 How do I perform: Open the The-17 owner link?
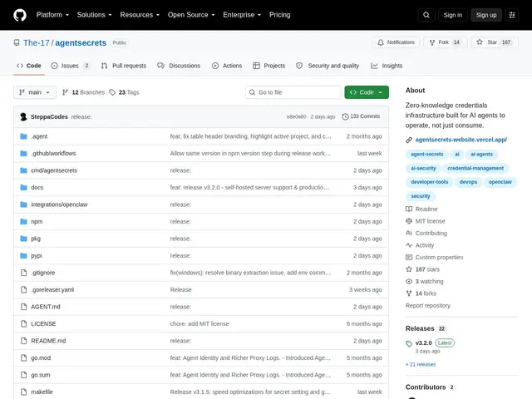[37, 42]
